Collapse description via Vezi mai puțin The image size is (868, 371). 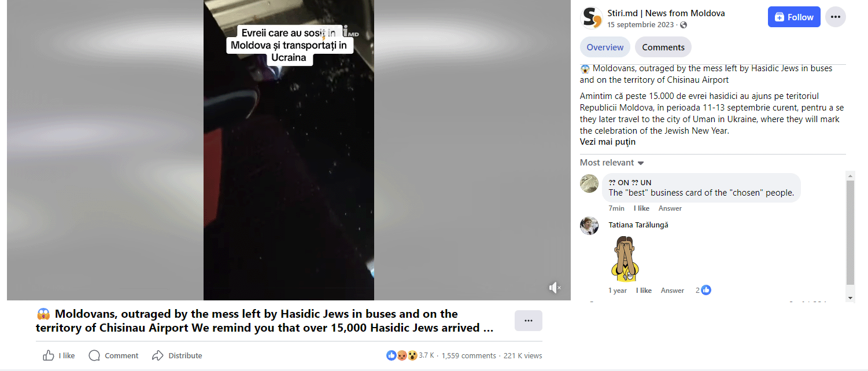(x=608, y=142)
